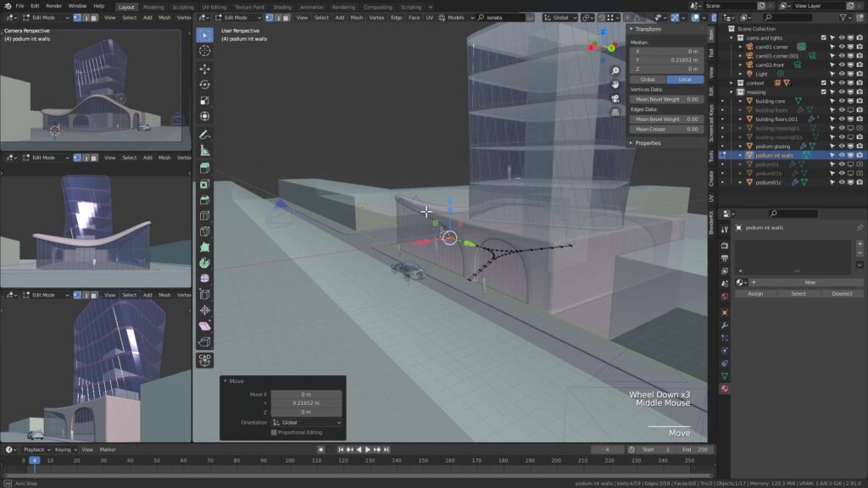Switch perspective/orthographic grid icon in viewport

[615, 113]
